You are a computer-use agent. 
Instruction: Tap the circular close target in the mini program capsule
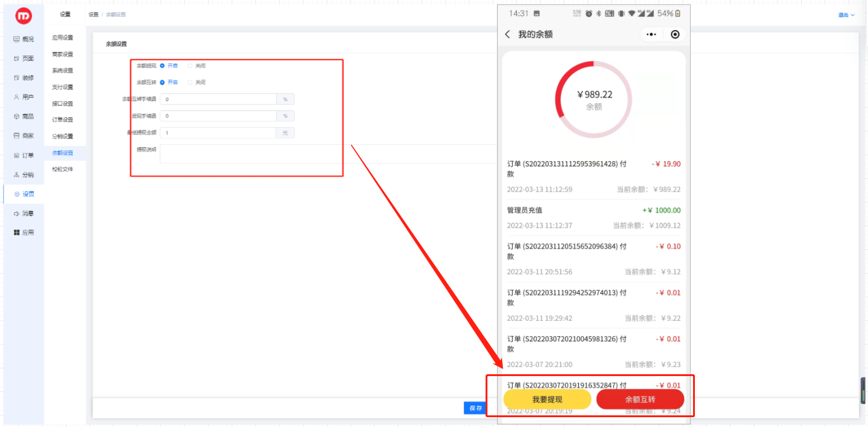point(675,34)
